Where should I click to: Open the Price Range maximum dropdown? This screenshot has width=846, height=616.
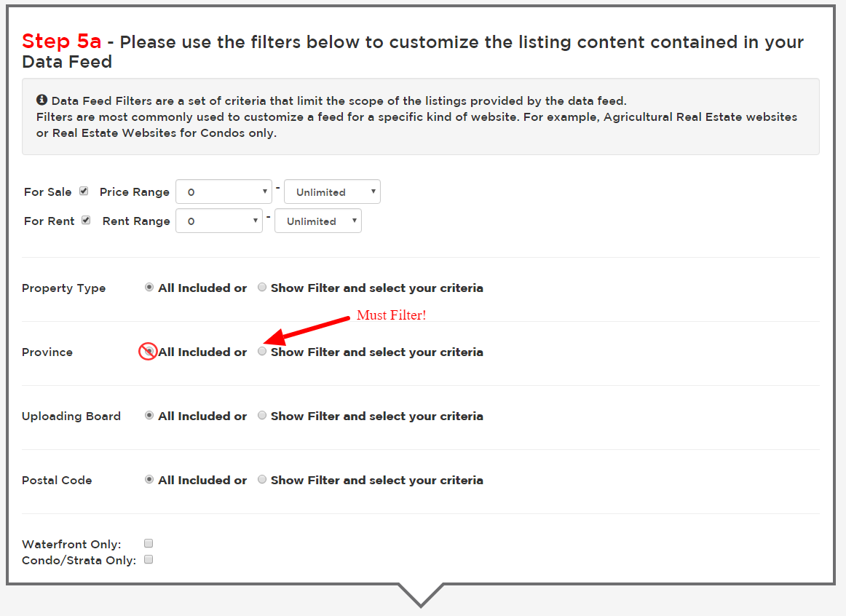pos(332,192)
